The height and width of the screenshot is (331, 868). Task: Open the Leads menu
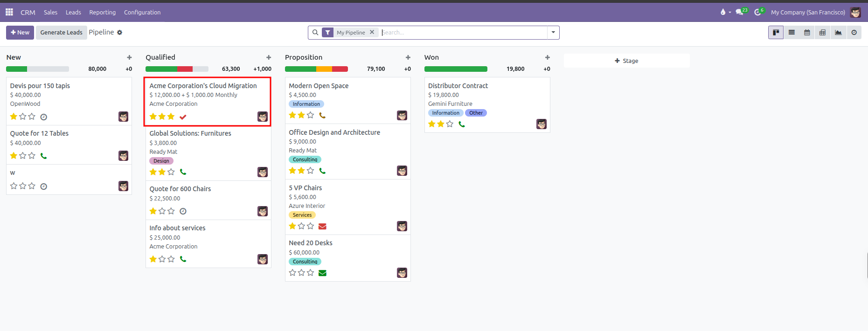[x=73, y=12]
